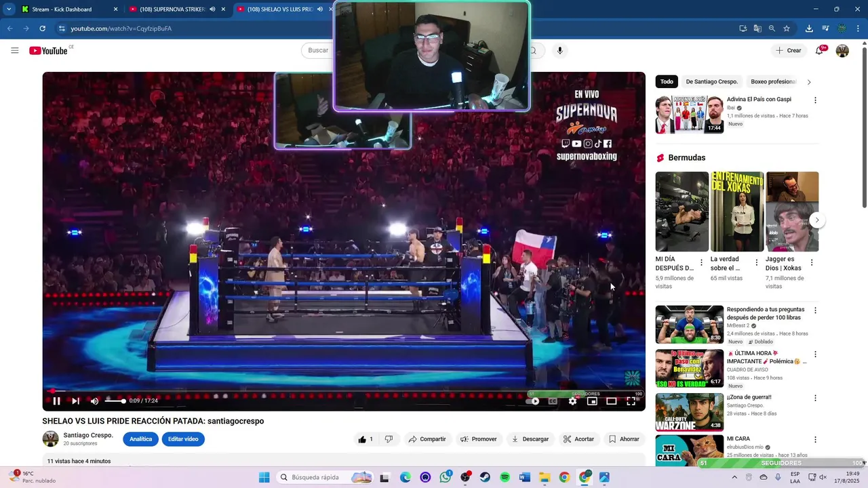Screen dimensions: 868x488
Task: Open Spotify from the taskbar
Action: tap(505, 477)
